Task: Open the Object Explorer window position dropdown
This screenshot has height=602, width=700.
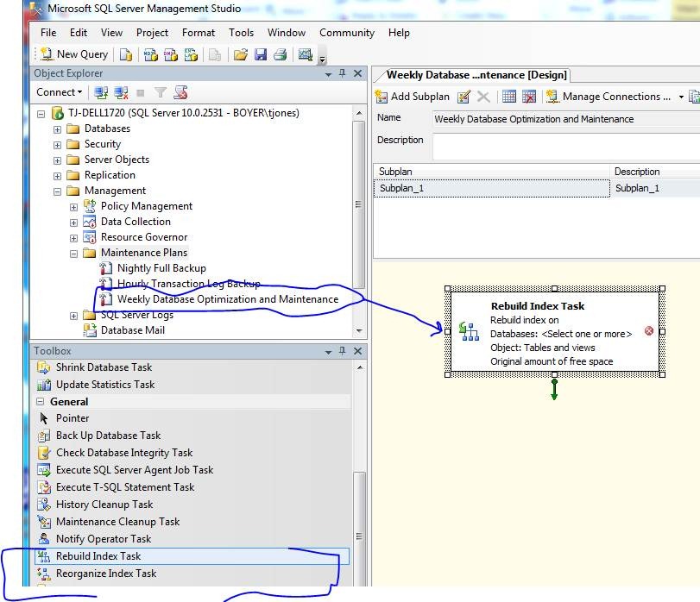Action: click(x=328, y=74)
